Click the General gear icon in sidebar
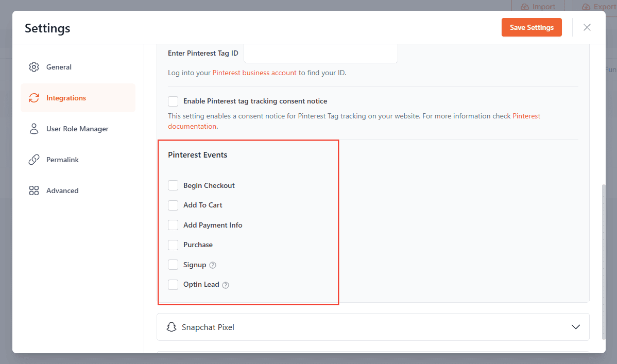 34,67
